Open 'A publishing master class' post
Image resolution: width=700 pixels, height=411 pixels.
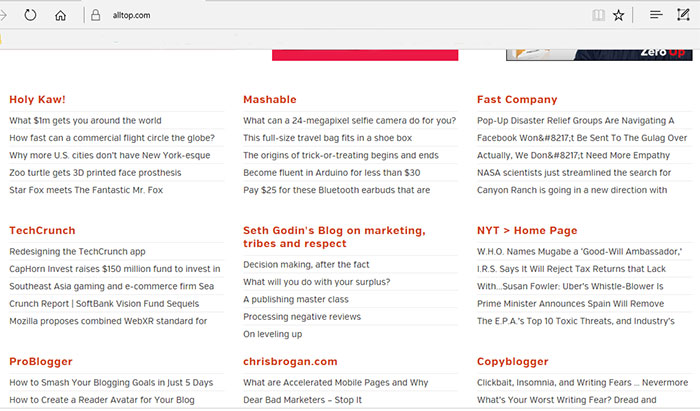296,299
